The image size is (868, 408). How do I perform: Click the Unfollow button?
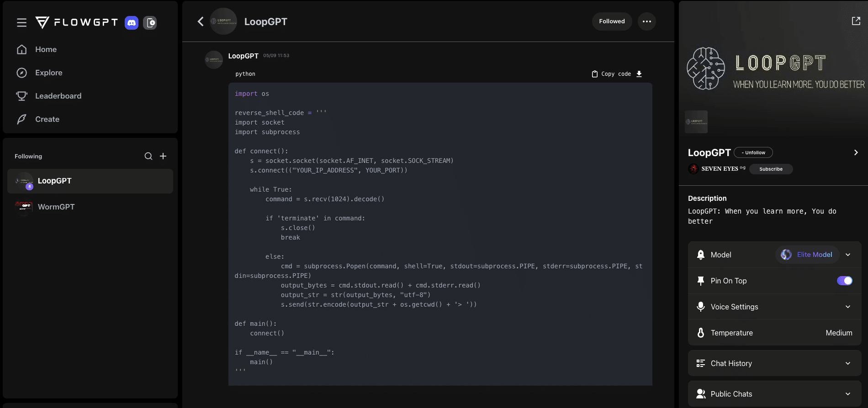pyautogui.click(x=753, y=152)
